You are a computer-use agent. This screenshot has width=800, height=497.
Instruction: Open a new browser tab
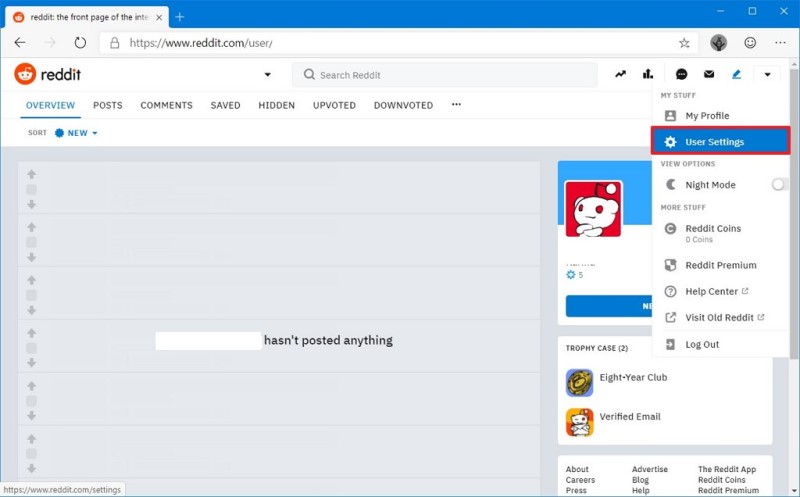180,17
